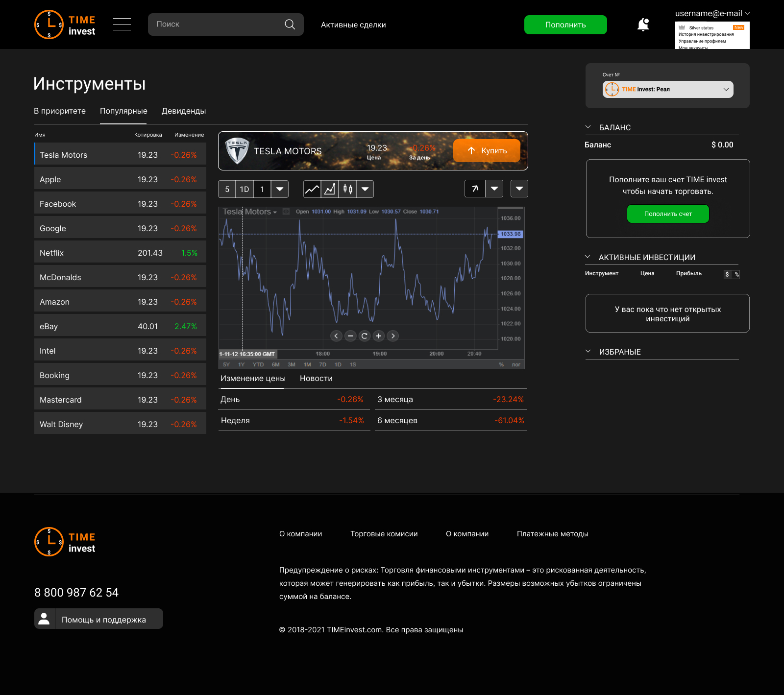
Task: Open the hamburger menu in header
Action: [122, 24]
